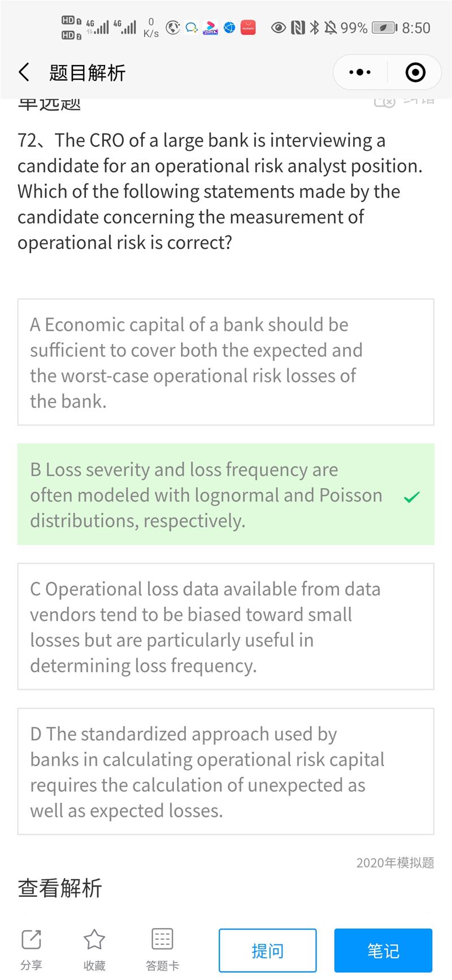
Task: Select option C about data vendors
Action: [x=225, y=627]
